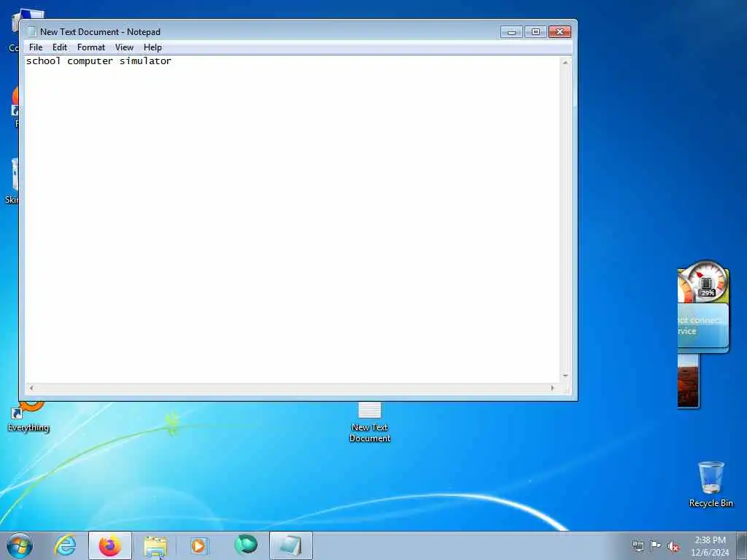This screenshot has height=560, width=747.
Task: Open Windows Media Player from the taskbar
Action: coord(198,545)
